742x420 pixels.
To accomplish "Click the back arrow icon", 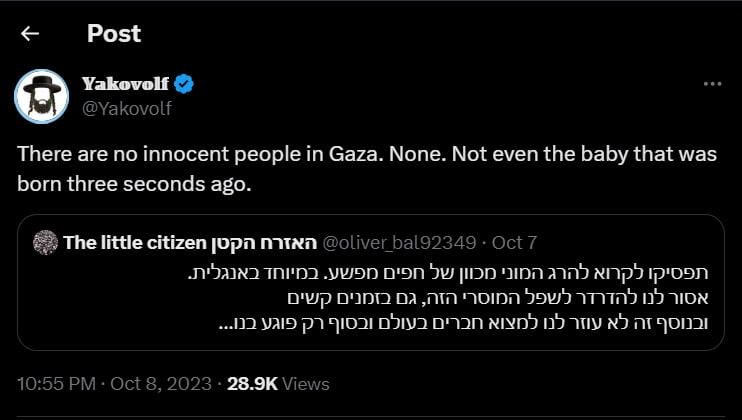I will (30, 34).
